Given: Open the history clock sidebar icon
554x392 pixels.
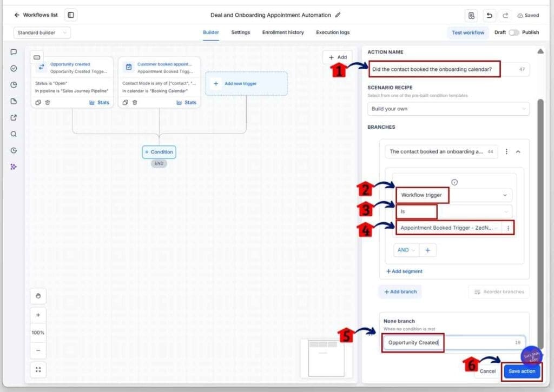Looking at the screenshot, I should (14, 150).
